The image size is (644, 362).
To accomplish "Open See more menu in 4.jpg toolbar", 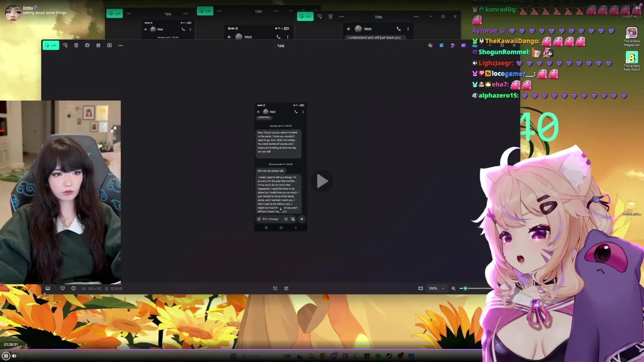I will 120,45.
